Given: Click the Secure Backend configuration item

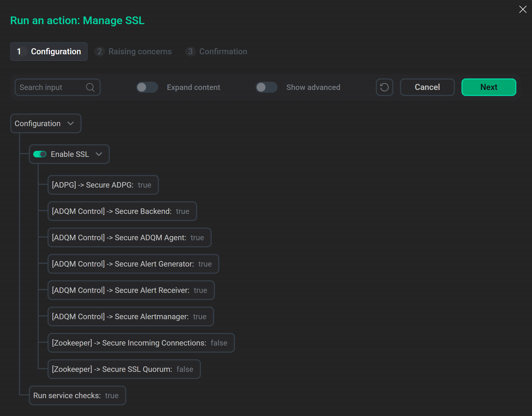Looking at the screenshot, I should [122, 211].
